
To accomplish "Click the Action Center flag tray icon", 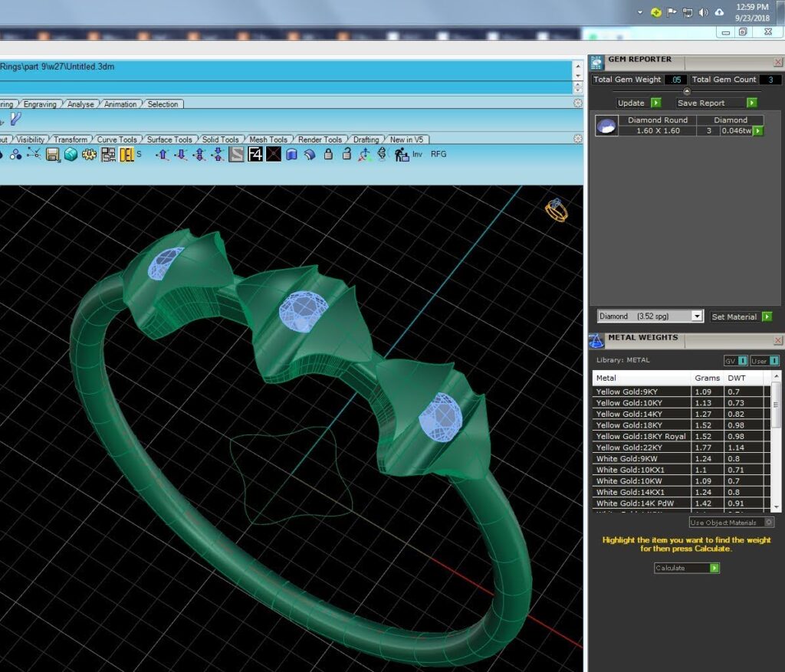I will [x=672, y=12].
